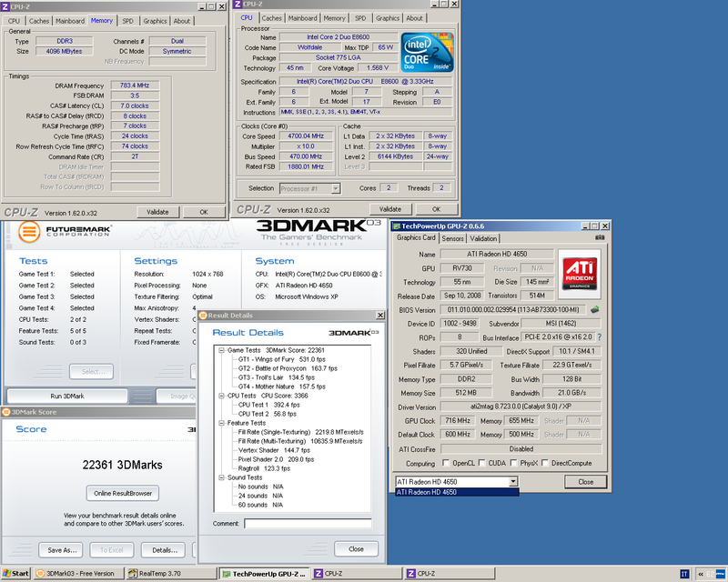Open 3DMark03 - Free Version taskbar item
Image resolution: width=728 pixels, height=582 pixels.
click(x=79, y=574)
